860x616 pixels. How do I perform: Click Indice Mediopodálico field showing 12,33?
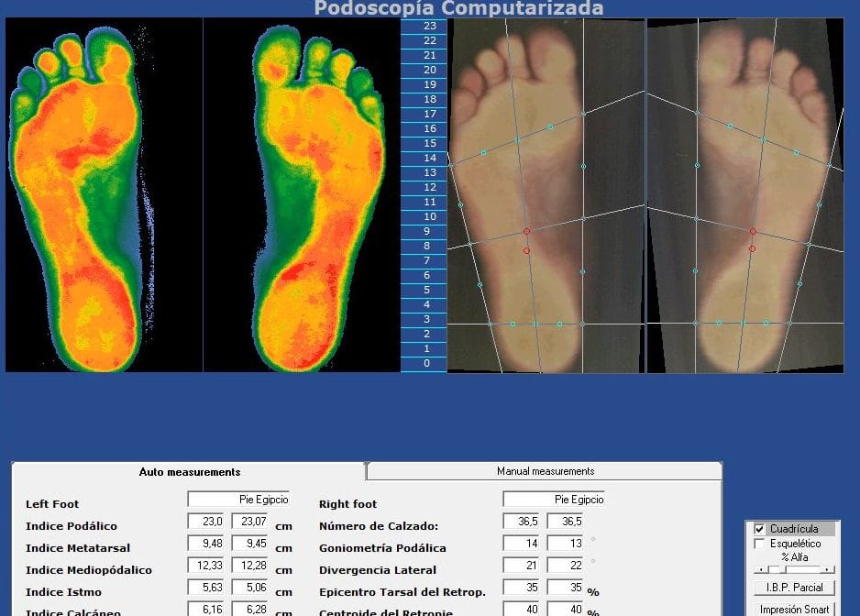pyautogui.click(x=205, y=566)
